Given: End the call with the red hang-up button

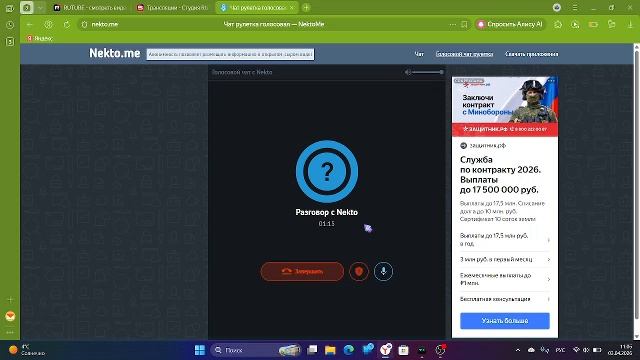Looking at the screenshot, I should click(302, 271).
